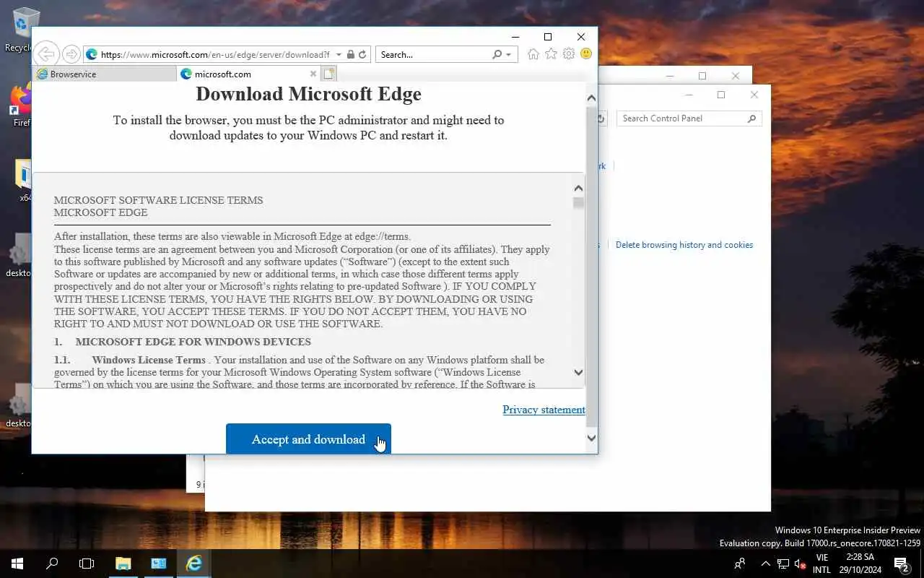Open the Privacy statement link
924x578 pixels.
pos(544,410)
